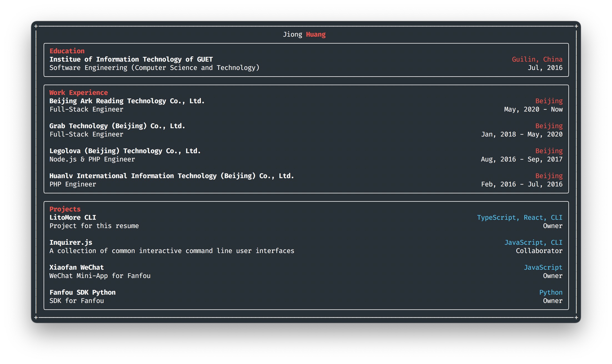Select Institue of Information Technology of GUET
The image size is (612, 364).
(x=131, y=59)
